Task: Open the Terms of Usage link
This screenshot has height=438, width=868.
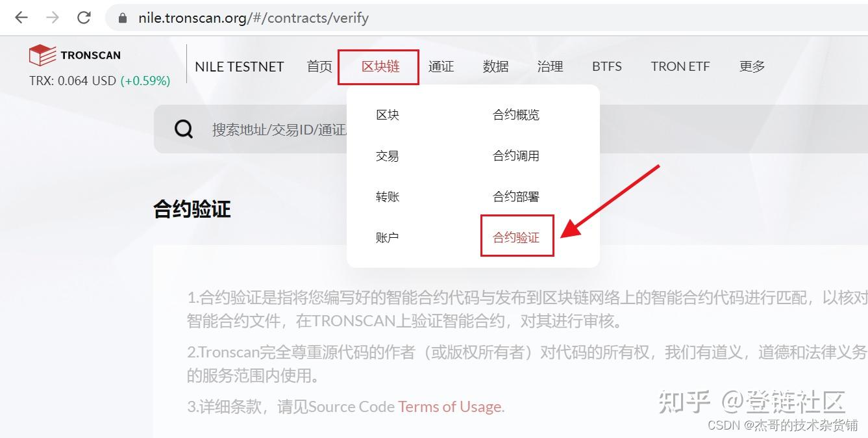Action: (451, 407)
